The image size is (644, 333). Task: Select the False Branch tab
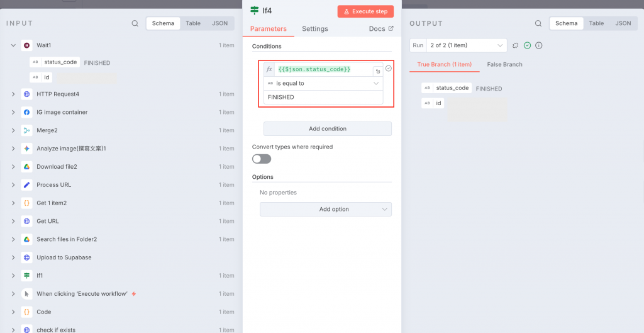point(505,65)
